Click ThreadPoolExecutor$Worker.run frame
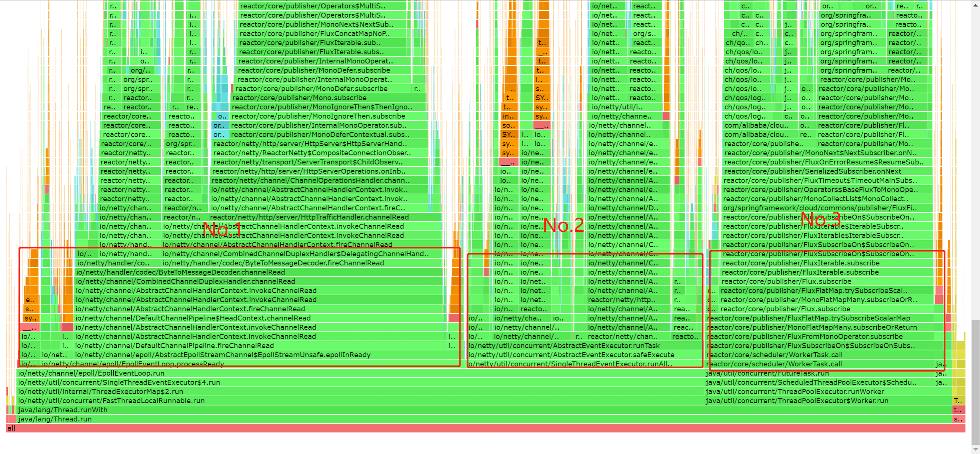Image resolution: width=980 pixels, height=454 pixels. click(x=828, y=400)
